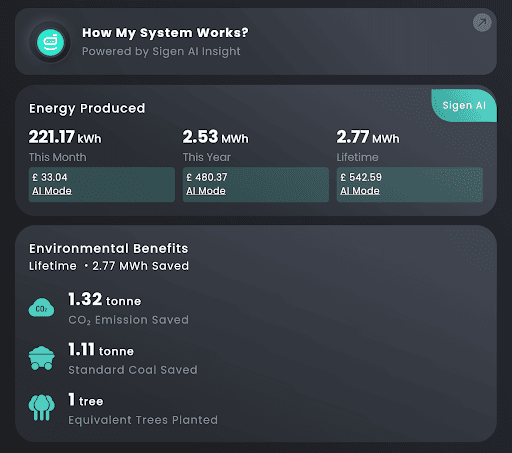The height and width of the screenshot is (453, 512).
Task: Click Powered by Sigen AI Insight text
Action: coord(161,51)
